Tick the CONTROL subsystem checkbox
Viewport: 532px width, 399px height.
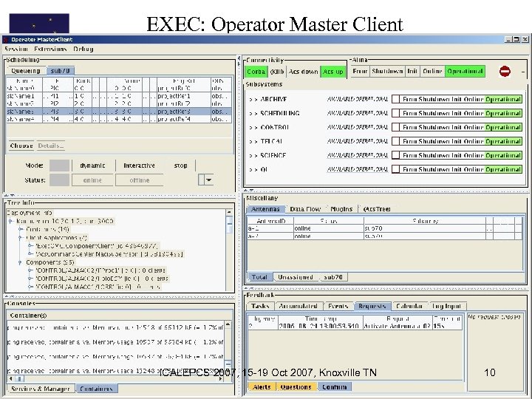pos(395,127)
